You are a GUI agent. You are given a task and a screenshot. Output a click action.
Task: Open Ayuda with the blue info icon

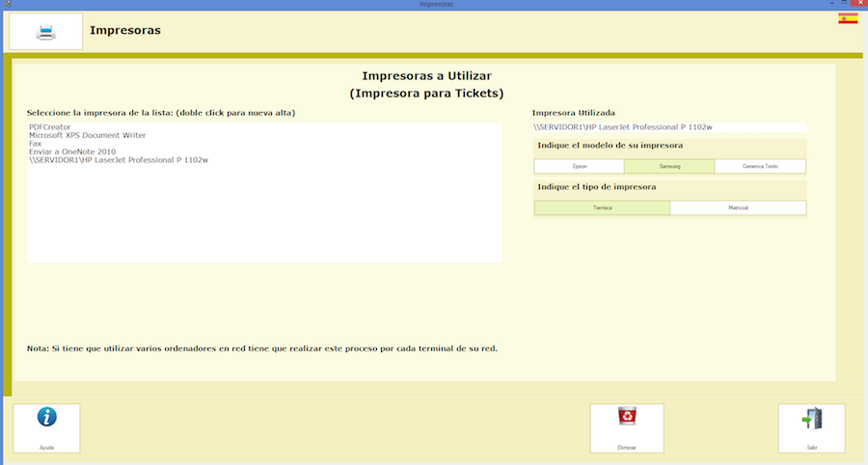tap(46, 418)
